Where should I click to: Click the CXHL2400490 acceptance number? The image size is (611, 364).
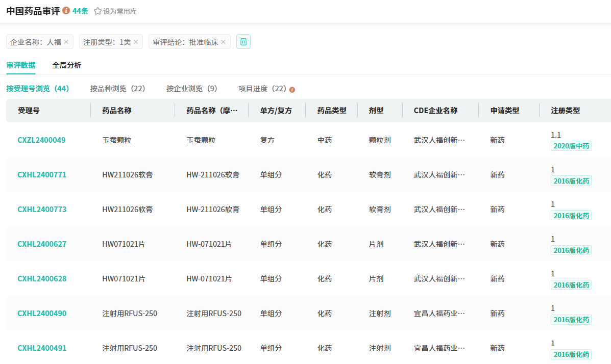pos(42,314)
